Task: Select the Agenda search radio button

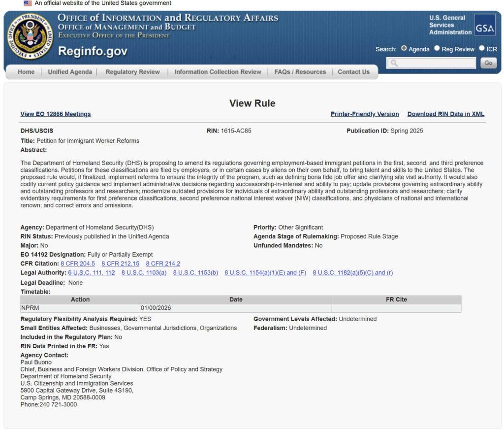Action: tap(404, 49)
